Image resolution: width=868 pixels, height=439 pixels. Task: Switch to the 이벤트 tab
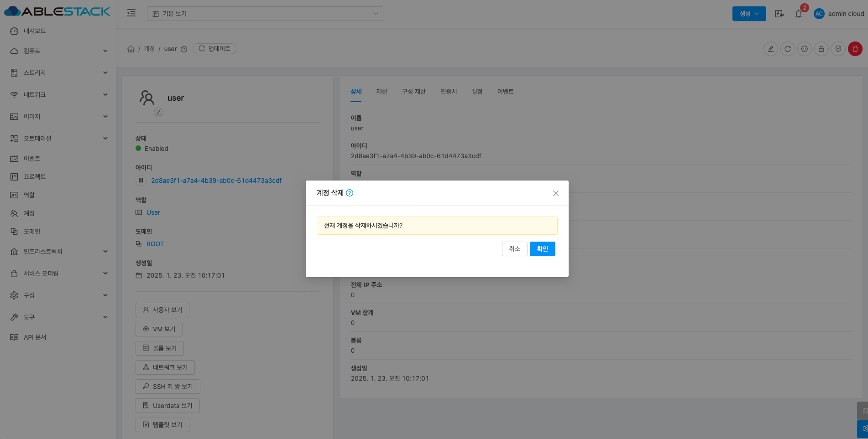tap(505, 92)
